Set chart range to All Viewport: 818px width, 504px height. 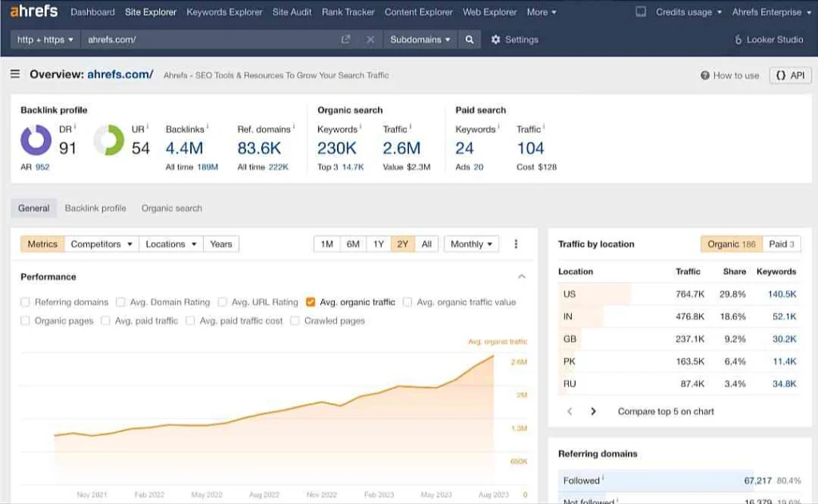tap(427, 244)
